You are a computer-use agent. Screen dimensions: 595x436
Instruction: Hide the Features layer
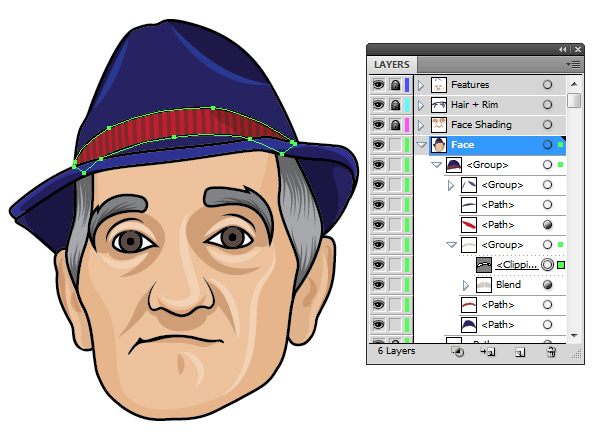tap(378, 85)
